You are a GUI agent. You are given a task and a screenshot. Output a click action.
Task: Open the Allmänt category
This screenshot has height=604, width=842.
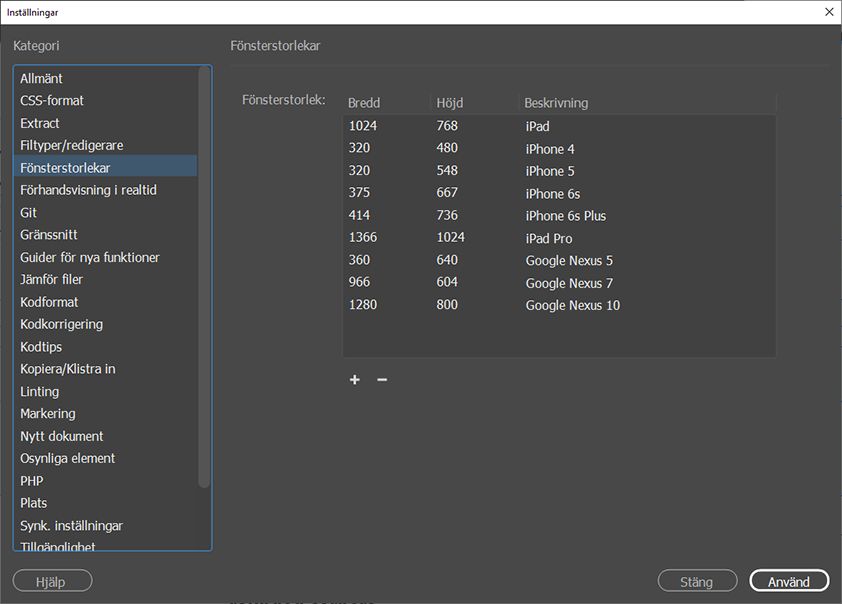point(105,78)
